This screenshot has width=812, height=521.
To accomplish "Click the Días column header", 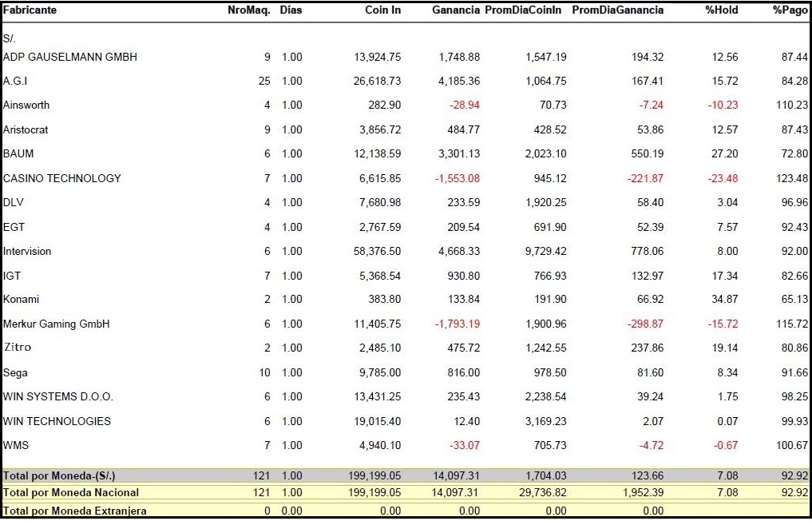I will coord(291,10).
